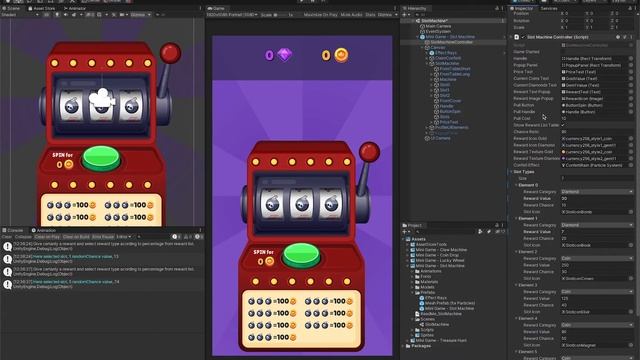Viewport: 640px width, 360px height.
Task: Pick object for Pull Button field
Action: 631,105
